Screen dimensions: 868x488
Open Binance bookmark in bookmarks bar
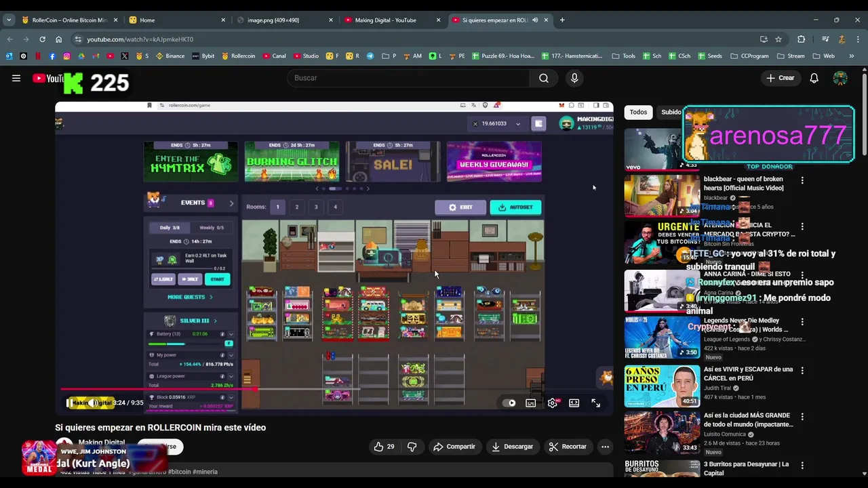[170, 56]
